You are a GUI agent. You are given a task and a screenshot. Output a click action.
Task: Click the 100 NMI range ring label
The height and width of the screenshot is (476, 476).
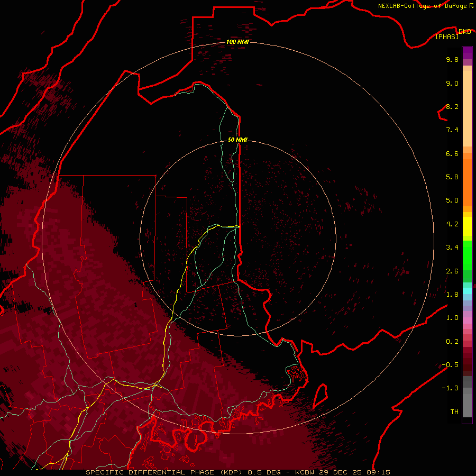[x=237, y=42]
